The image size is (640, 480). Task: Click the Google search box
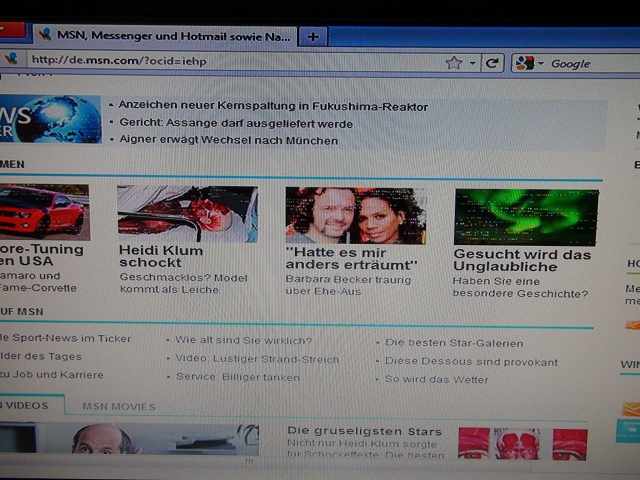590,63
